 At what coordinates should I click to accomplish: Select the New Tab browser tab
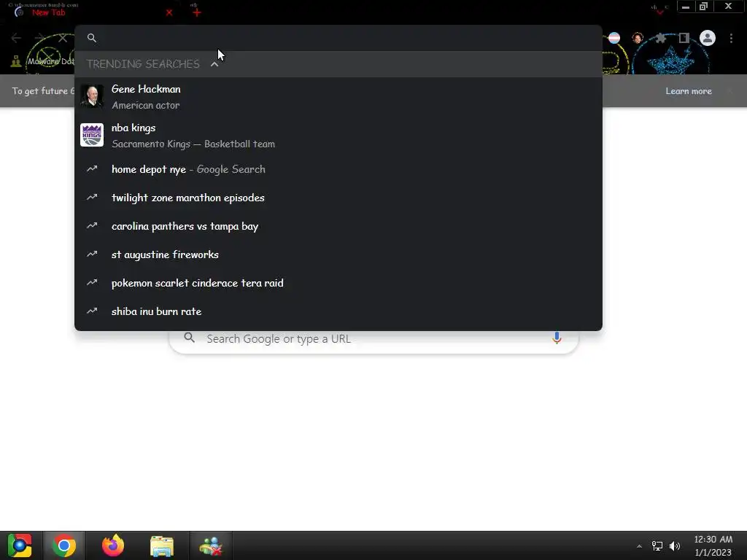(x=93, y=12)
